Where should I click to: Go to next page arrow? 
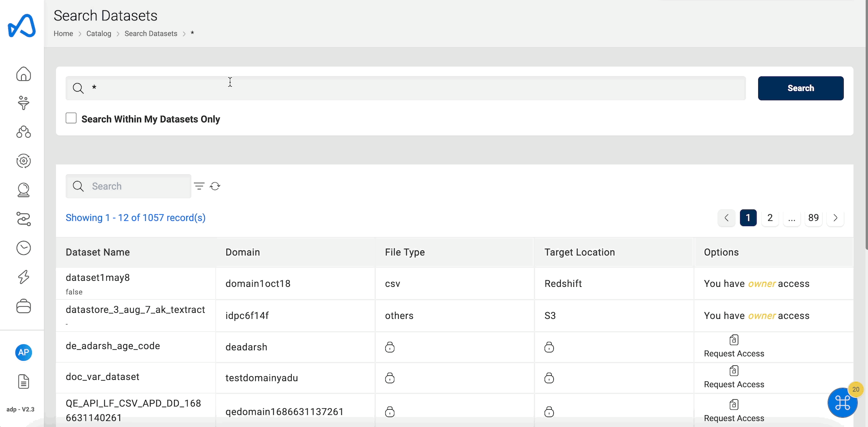(x=835, y=218)
